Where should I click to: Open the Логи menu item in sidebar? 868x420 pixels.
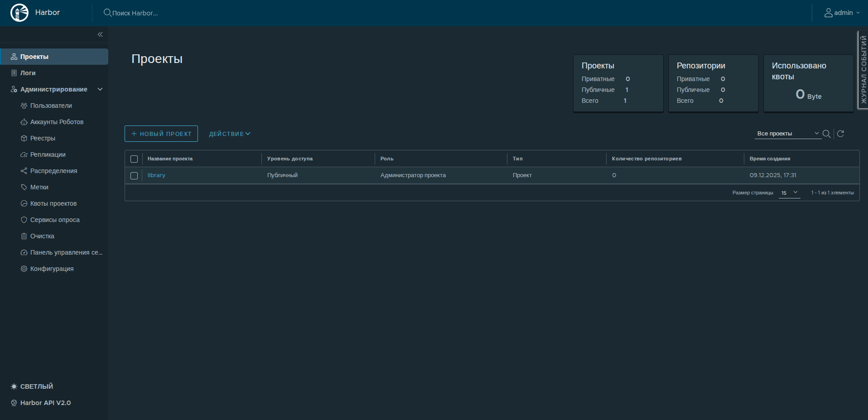[x=28, y=73]
